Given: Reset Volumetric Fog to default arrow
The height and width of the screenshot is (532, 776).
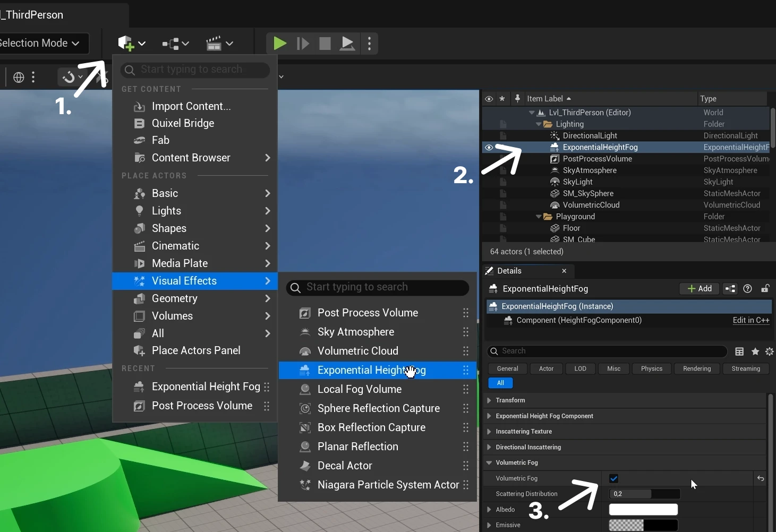Looking at the screenshot, I should [761, 478].
